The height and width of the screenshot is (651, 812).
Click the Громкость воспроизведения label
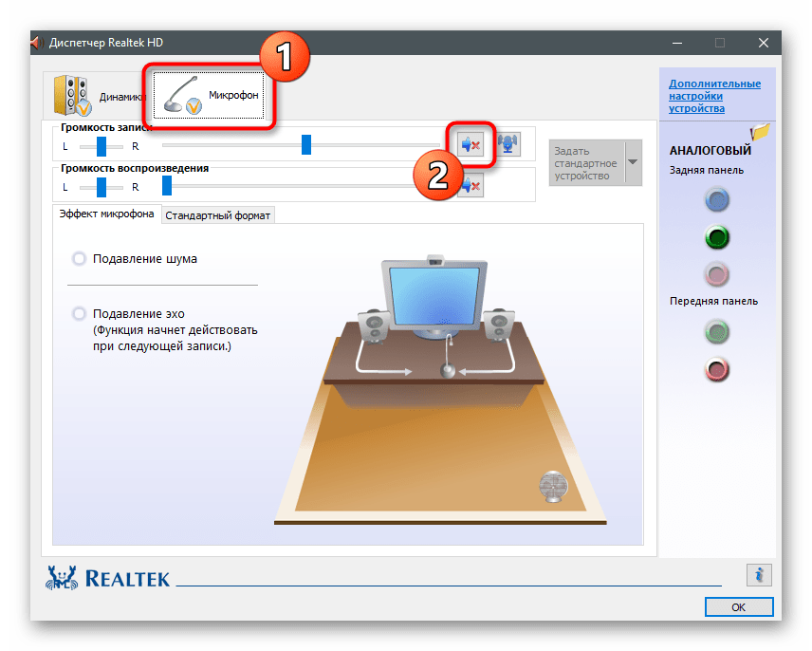(x=135, y=168)
